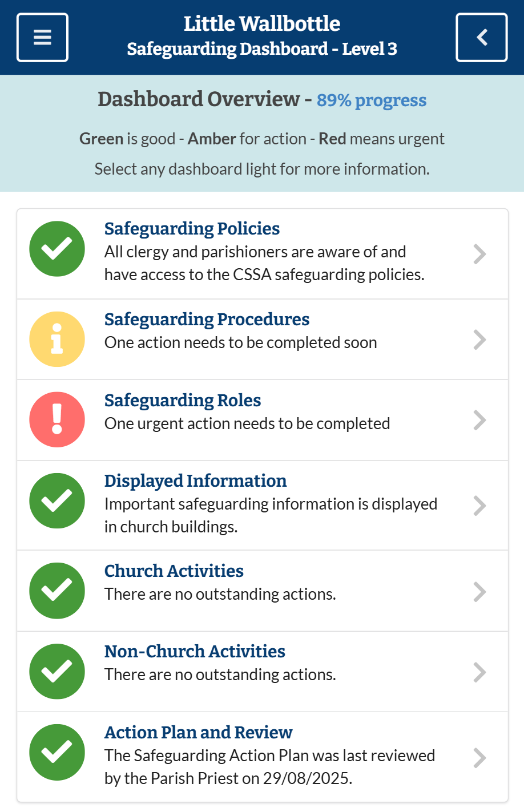Viewport: 524px width, 812px height.
Task: Open Church Activities via right chevron
Action: [x=479, y=592]
